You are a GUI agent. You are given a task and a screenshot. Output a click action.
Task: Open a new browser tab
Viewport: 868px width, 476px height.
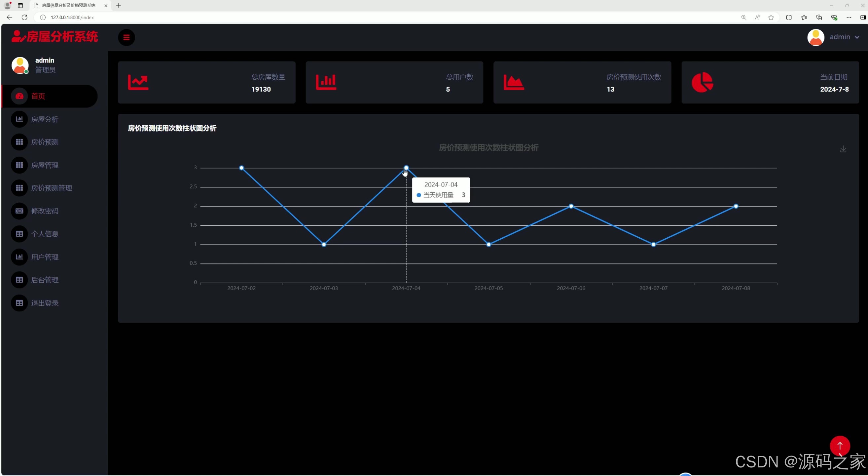tap(119, 5)
